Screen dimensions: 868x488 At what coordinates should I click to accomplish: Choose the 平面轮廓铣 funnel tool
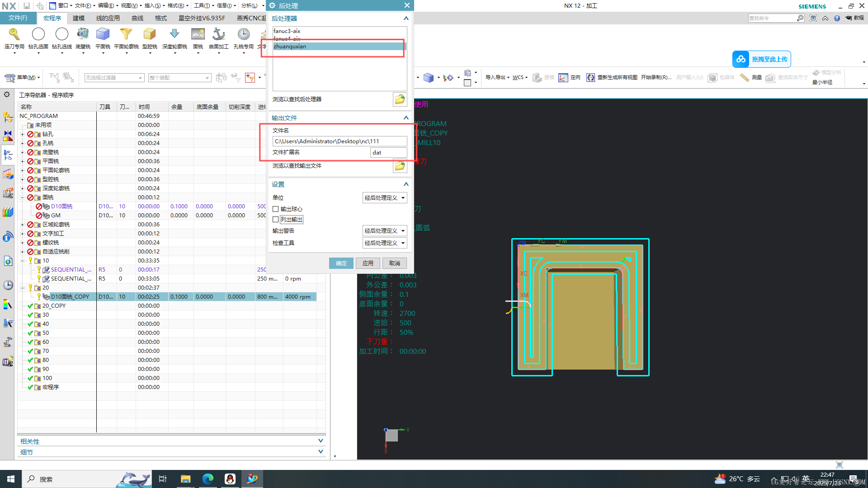point(126,38)
